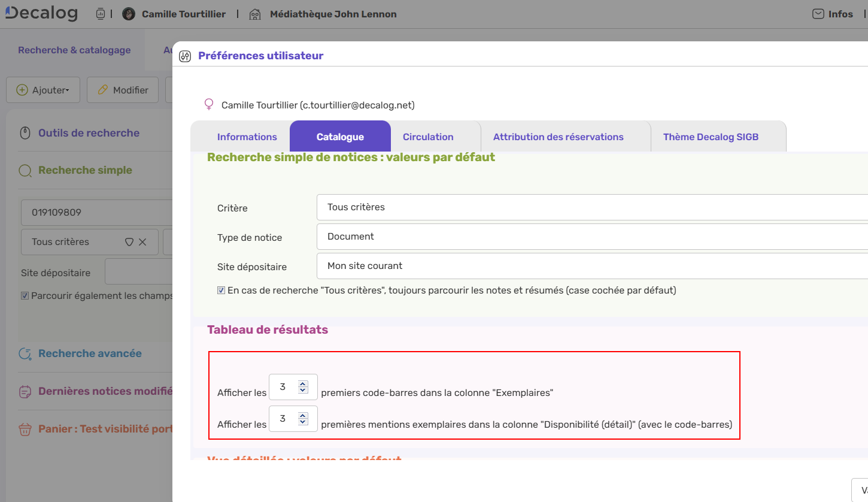Click the Panier trash icon
The image size is (868, 502).
coord(25,428)
